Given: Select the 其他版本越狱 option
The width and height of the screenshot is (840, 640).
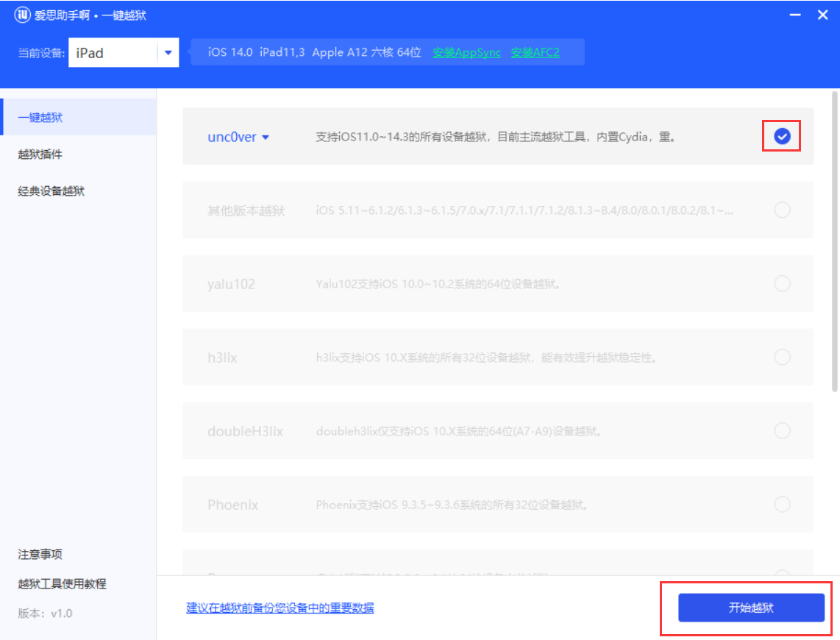Looking at the screenshot, I should tap(782, 210).
